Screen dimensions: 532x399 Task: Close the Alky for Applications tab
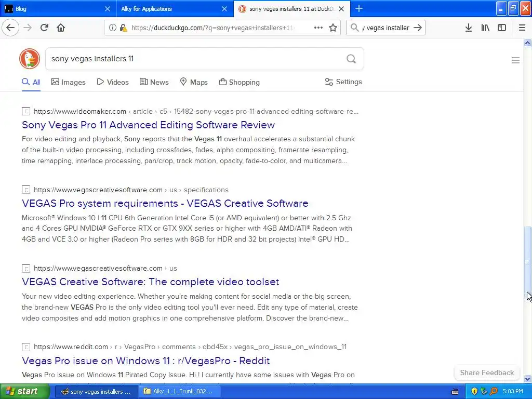click(224, 9)
